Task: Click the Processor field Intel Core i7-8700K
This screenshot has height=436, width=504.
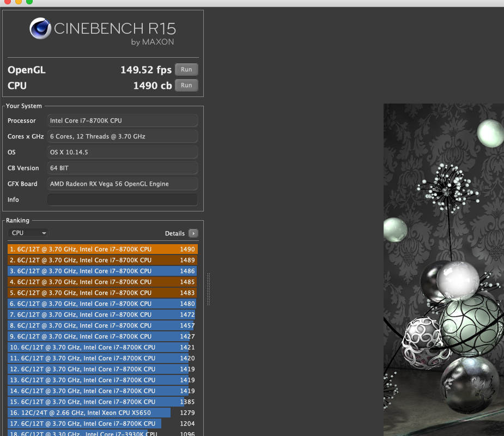Action: pyautogui.click(x=122, y=120)
